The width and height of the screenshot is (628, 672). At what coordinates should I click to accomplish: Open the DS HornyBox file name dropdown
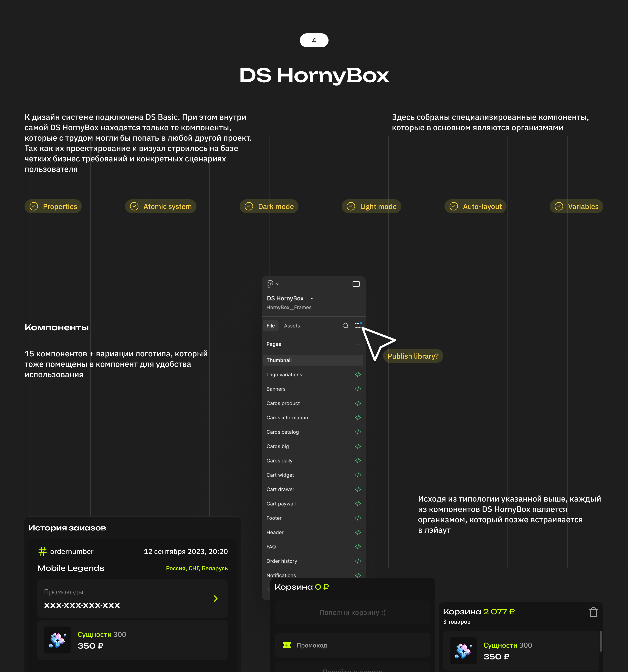coord(311,298)
